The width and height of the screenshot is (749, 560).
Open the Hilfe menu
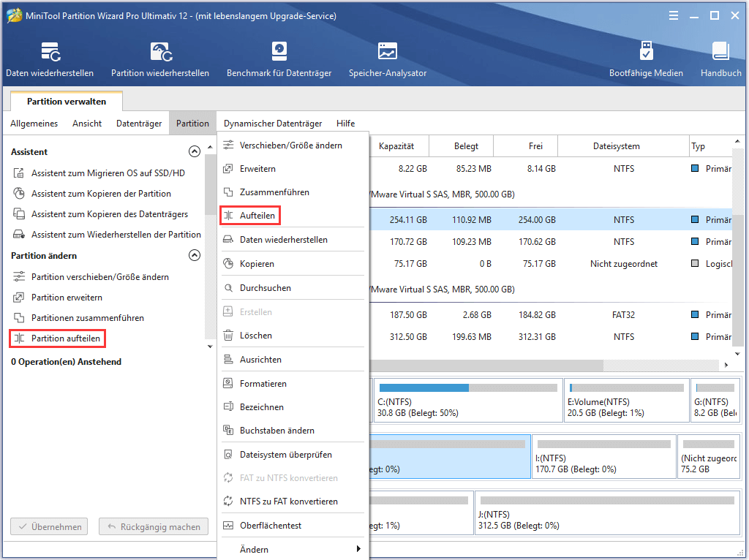click(345, 123)
